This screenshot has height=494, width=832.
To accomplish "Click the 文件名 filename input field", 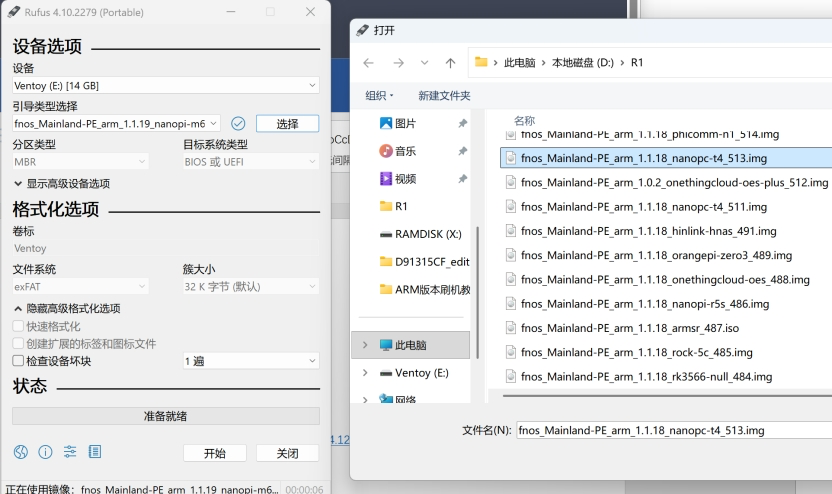I will [x=670, y=430].
